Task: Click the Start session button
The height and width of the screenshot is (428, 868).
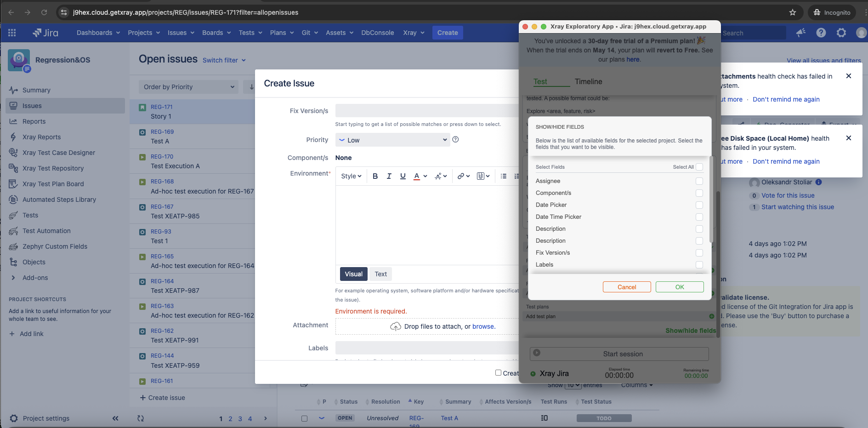Action: click(x=619, y=354)
